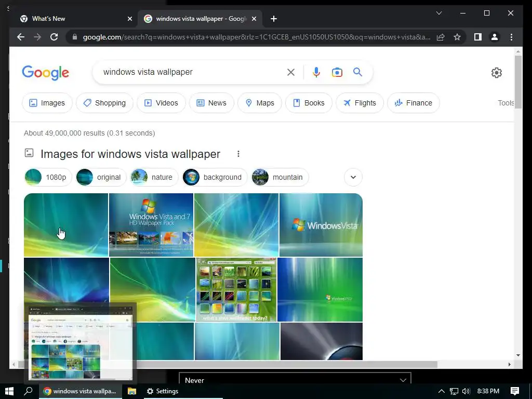Click the 8:38 PM clock
This screenshot has height=399, width=532.
click(x=488, y=391)
